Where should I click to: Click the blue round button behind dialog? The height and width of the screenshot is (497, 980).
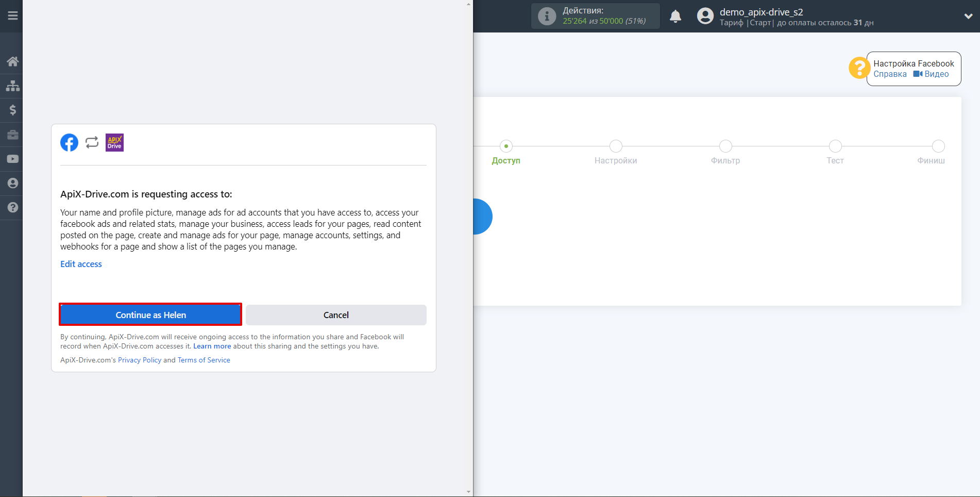(483, 217)
